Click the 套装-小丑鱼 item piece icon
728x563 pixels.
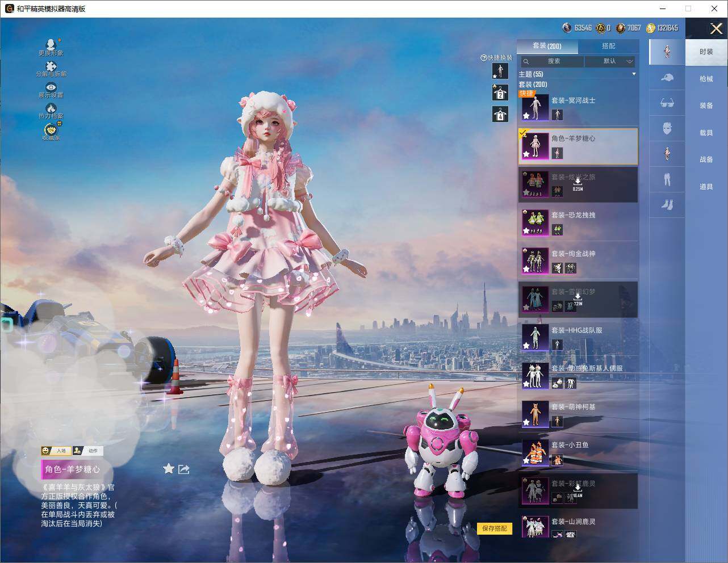point(557,459)
